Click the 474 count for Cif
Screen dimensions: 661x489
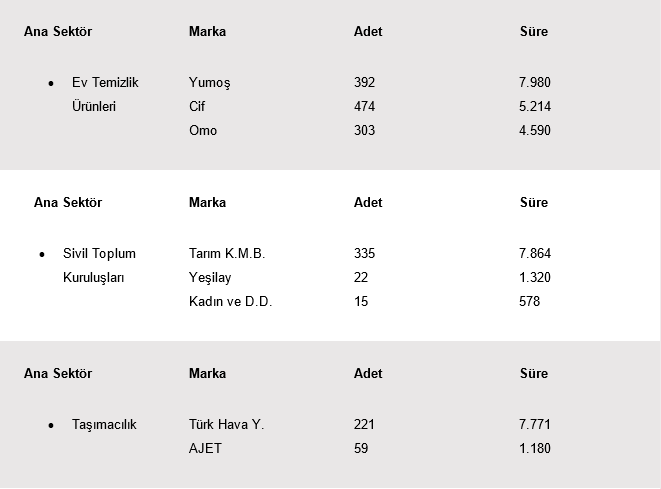(365, 107)
